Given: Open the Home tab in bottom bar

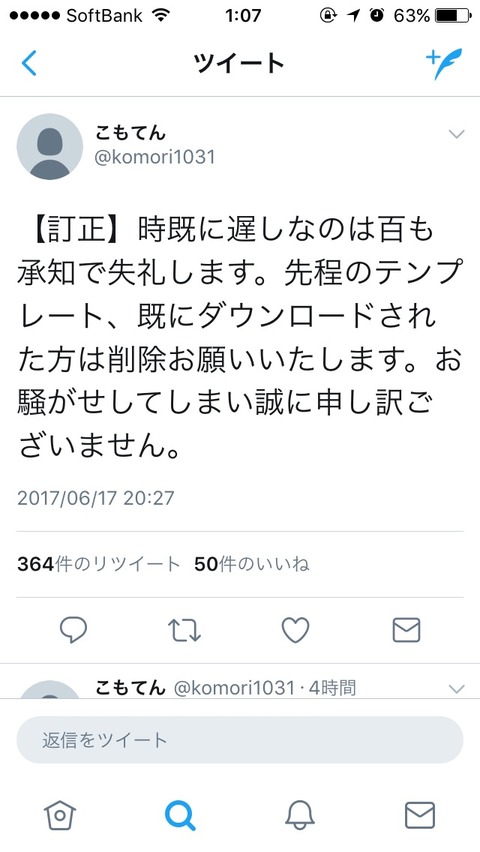Looking at the screenshot, I should 60,816.
